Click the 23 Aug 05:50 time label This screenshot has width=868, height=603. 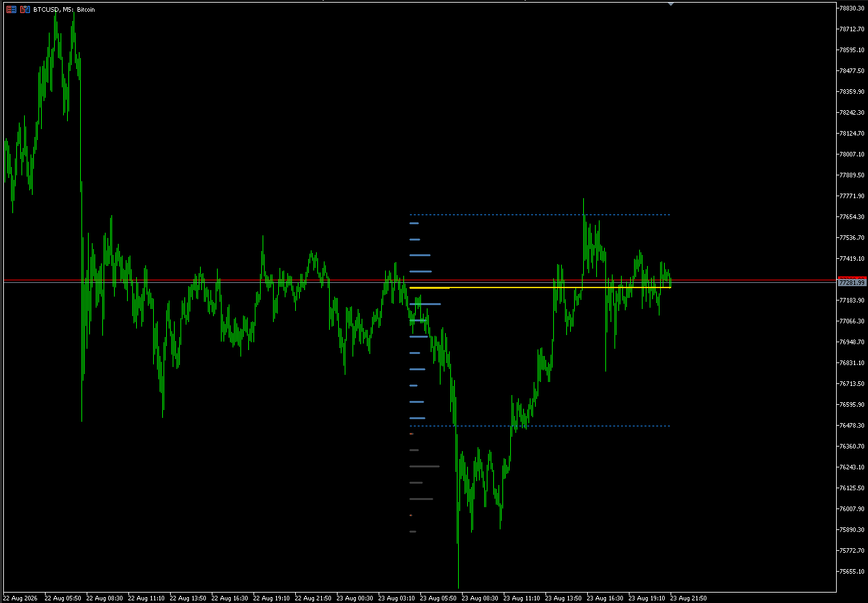438,598
